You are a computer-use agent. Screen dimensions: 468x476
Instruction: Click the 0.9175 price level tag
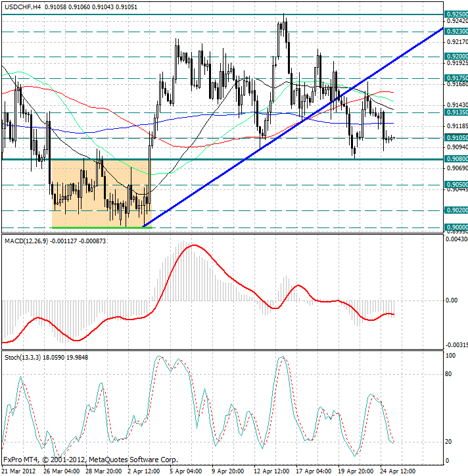(457, 78)
